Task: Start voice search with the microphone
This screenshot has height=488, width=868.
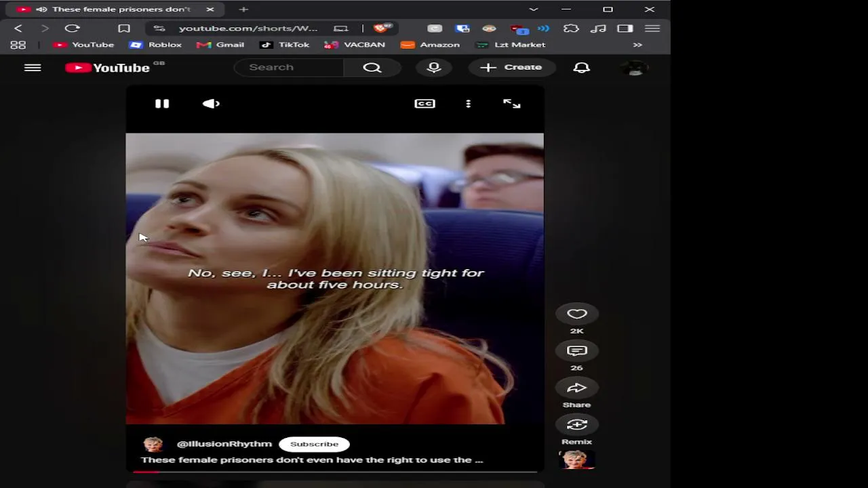Action: (434, 67)
